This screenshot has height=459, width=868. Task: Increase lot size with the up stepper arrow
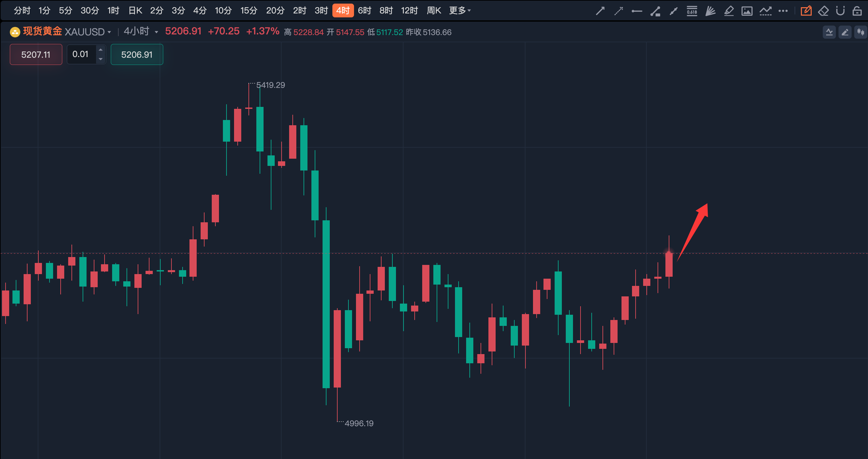click(100, 50)
